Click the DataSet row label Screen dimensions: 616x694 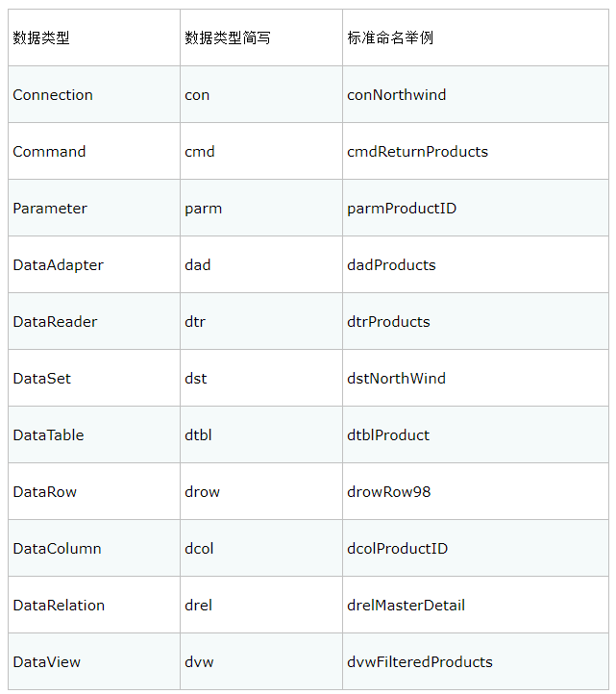click(x=41, y=379)
